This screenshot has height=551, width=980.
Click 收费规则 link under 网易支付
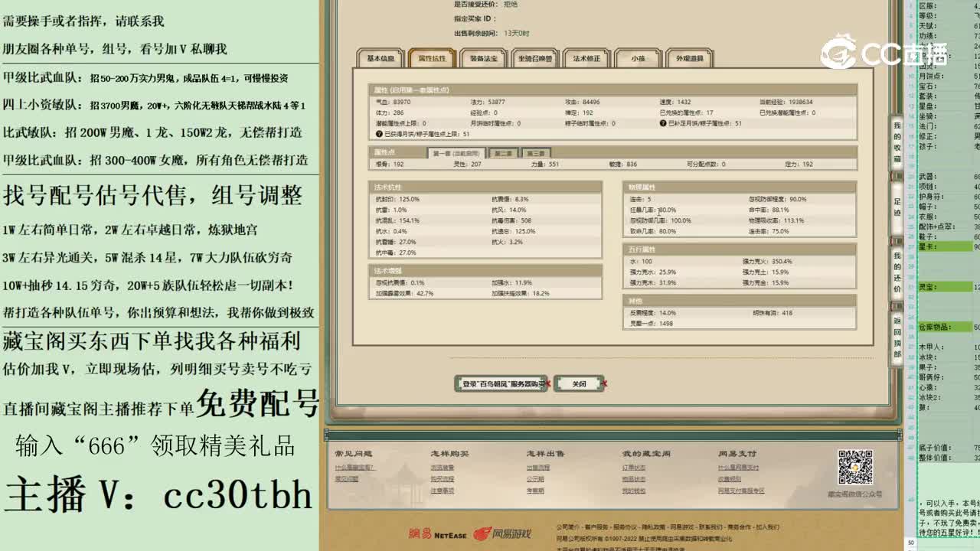[x=729, y=479]
